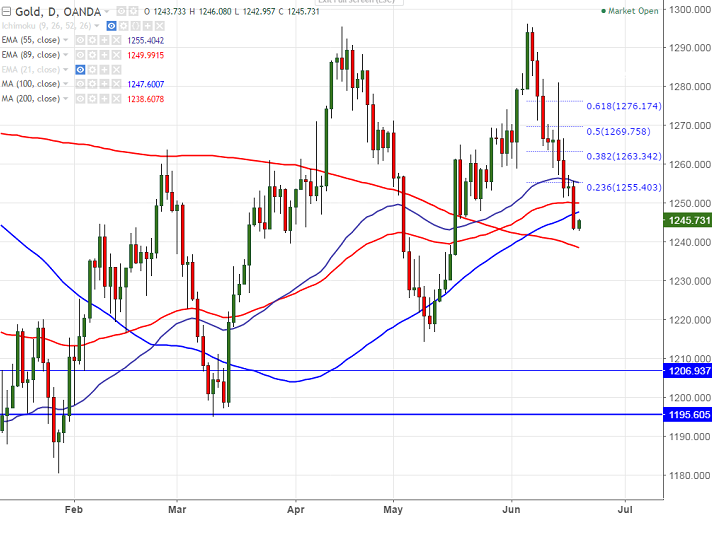Screen dimensions: 725x543
Task: Hide the EMA (55, close) line
Action: [x=80, y=40]
